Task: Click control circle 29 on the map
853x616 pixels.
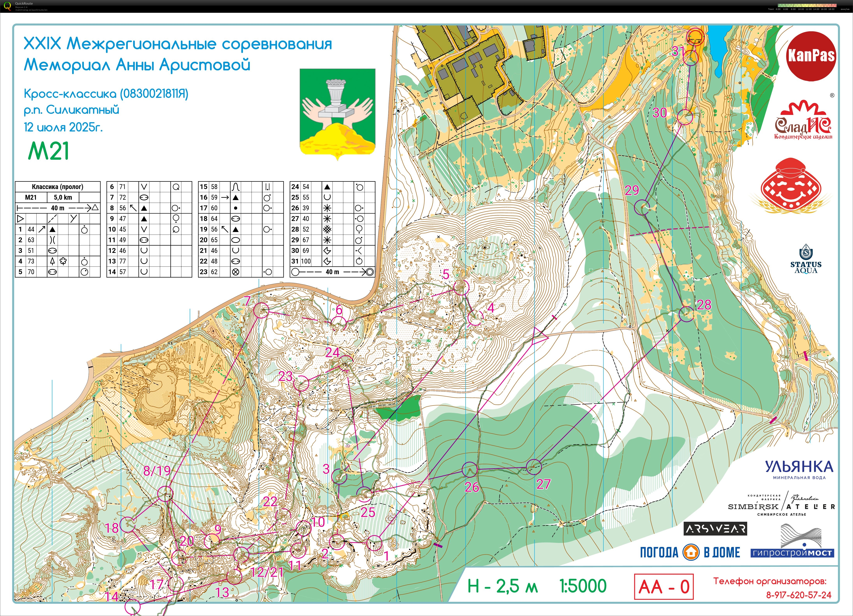Action: [x=642, y=207]
